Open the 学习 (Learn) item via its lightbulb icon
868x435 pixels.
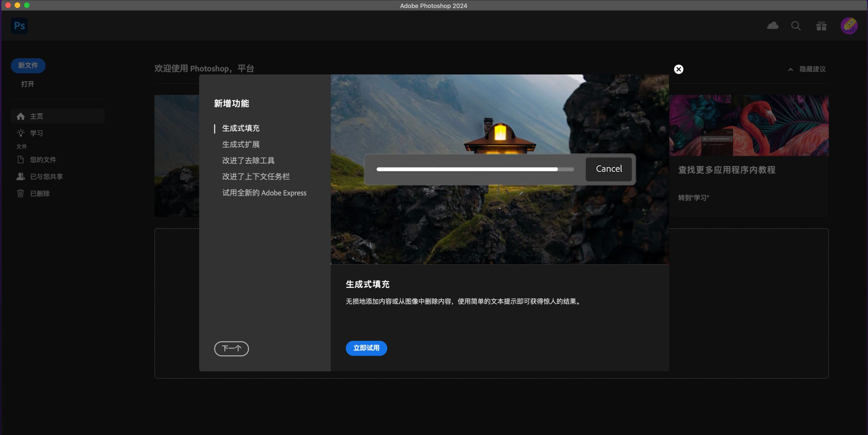click(21, 133)
